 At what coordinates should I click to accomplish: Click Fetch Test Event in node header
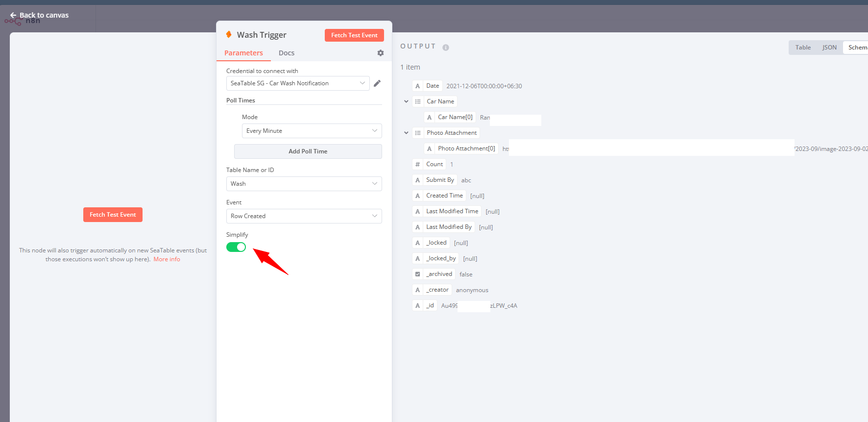click(x=354, y=35)
